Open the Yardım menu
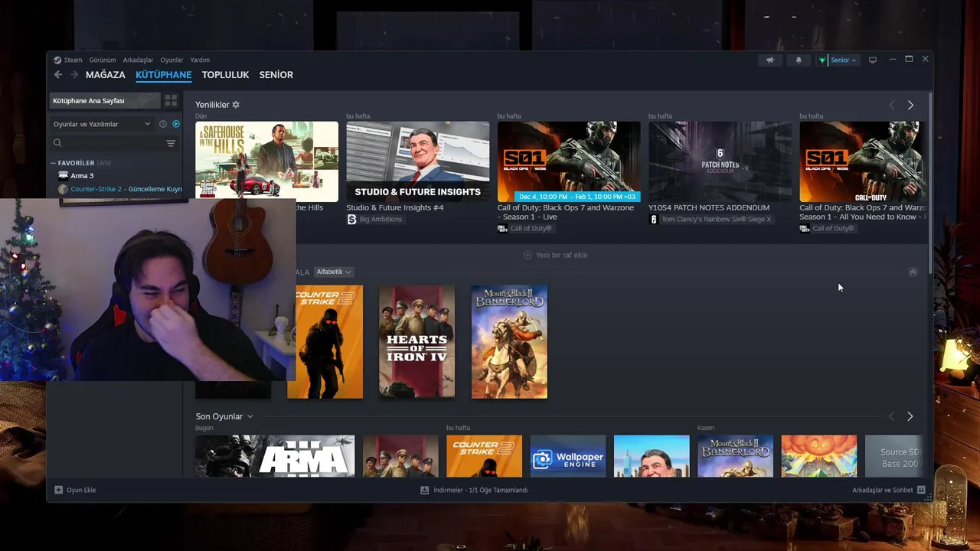Screen dimensions: 980x551 [x=200, y=60]
